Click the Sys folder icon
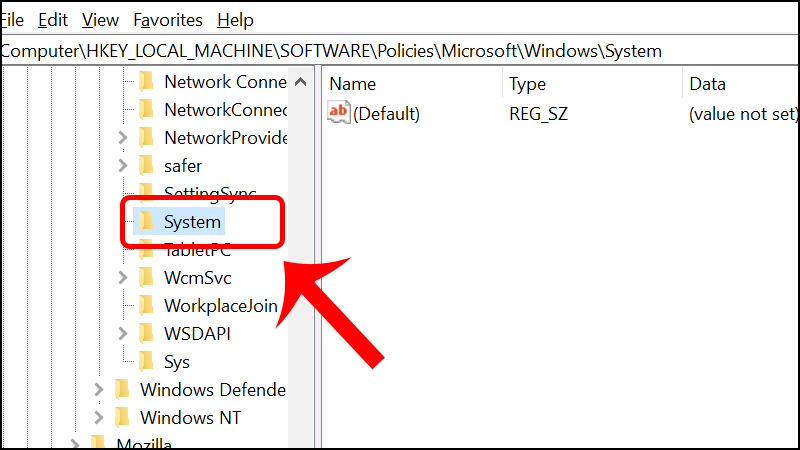 (146, 361)
